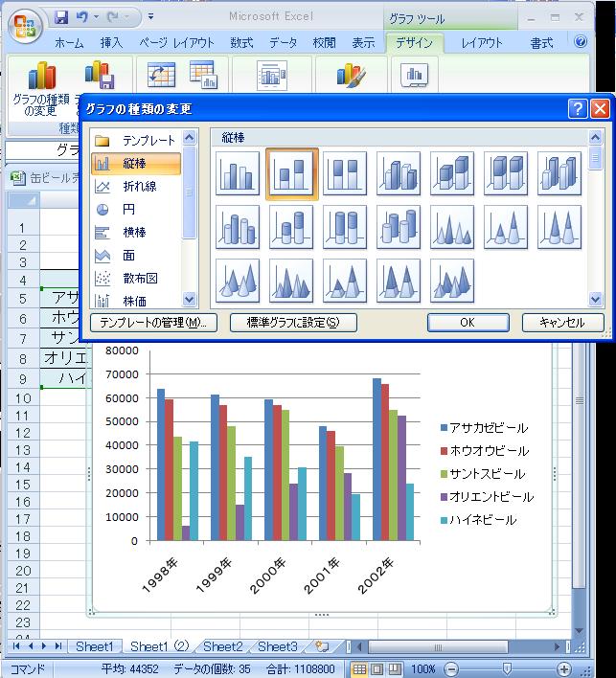Save the workbook from quick access toolbar
The image size is (616, 678).
tap(61, 17)
